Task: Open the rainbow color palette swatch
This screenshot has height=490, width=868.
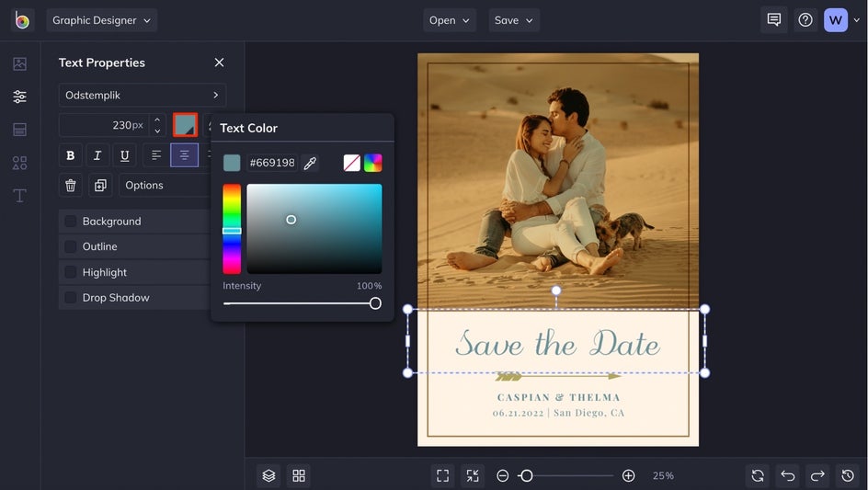Action: [373, 163]
